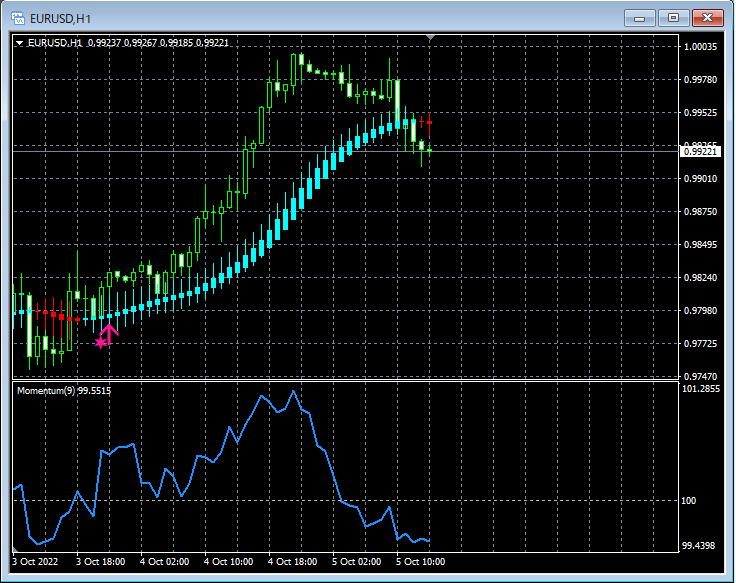Screen dimensions: 736x583
Task: Click the 0.97980 price scale value
Action: (700, 311)
